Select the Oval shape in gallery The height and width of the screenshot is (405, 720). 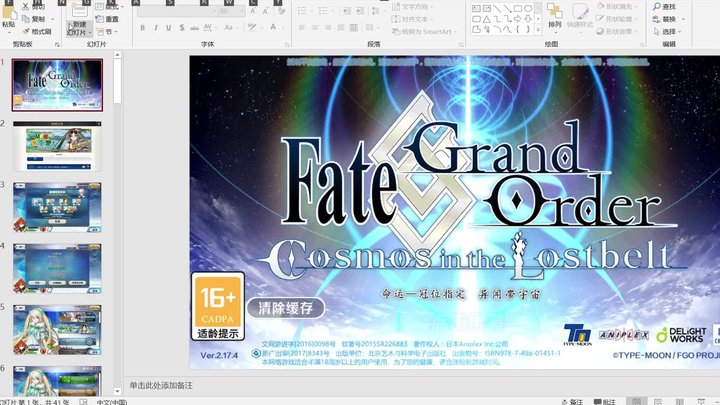(528, 8)
